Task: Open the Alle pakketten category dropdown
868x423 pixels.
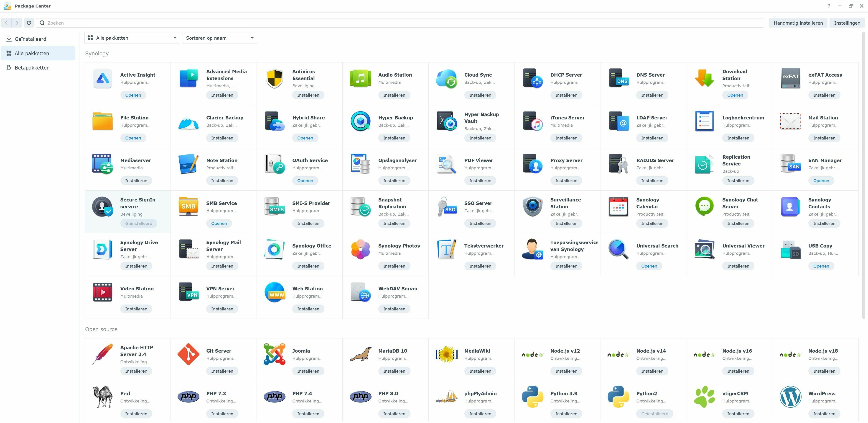Action: (132, 38)
